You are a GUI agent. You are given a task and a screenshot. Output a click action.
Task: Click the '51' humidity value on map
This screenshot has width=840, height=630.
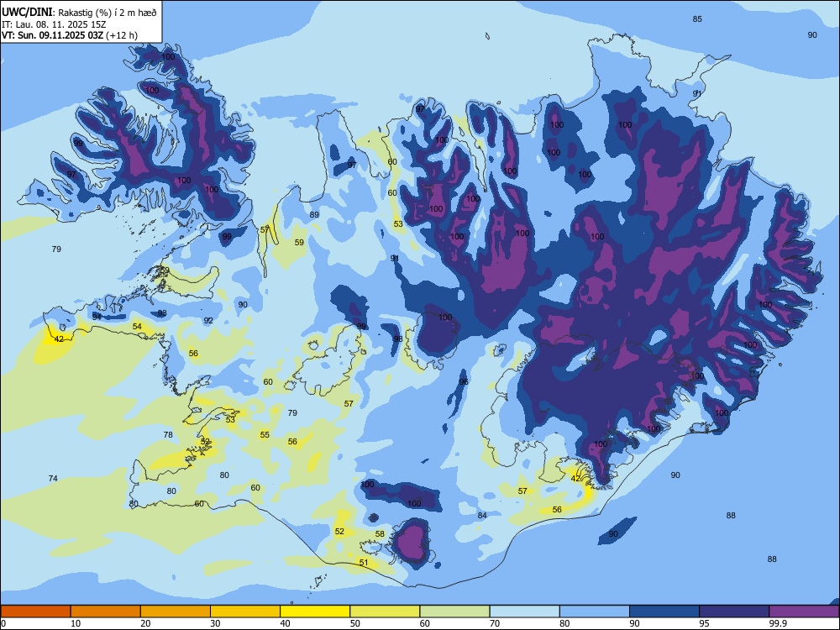[x=364, y=563]
